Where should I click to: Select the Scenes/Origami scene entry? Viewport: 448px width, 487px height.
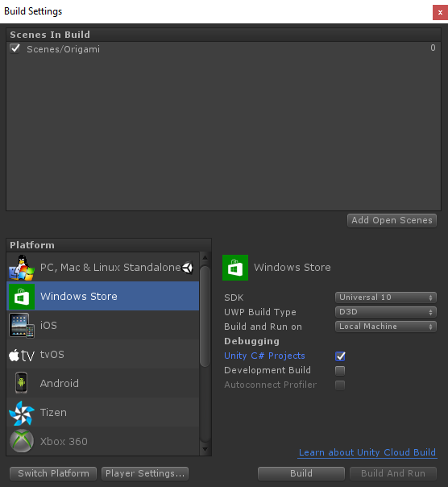coord(223,48)
